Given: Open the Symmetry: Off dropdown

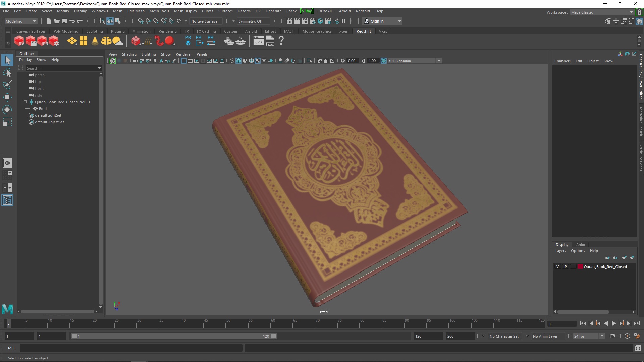Looking at the screenshot, I should click(253, 21).
